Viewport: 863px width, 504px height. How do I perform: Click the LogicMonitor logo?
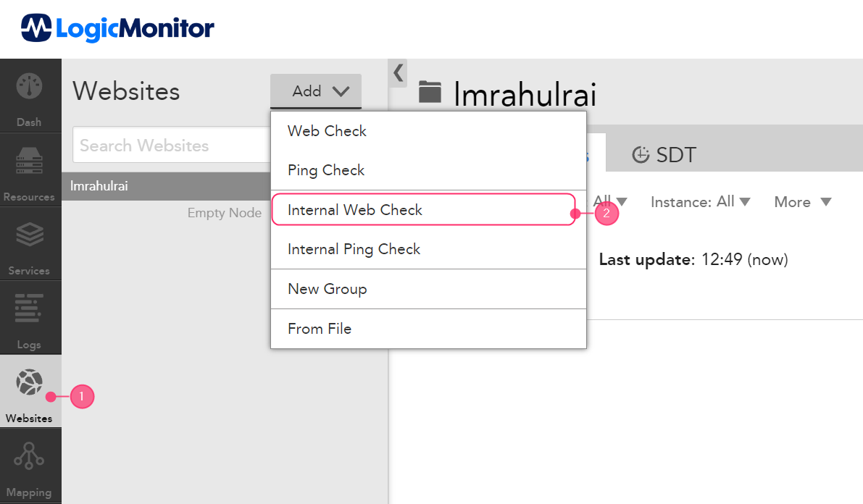pos(117,29)
